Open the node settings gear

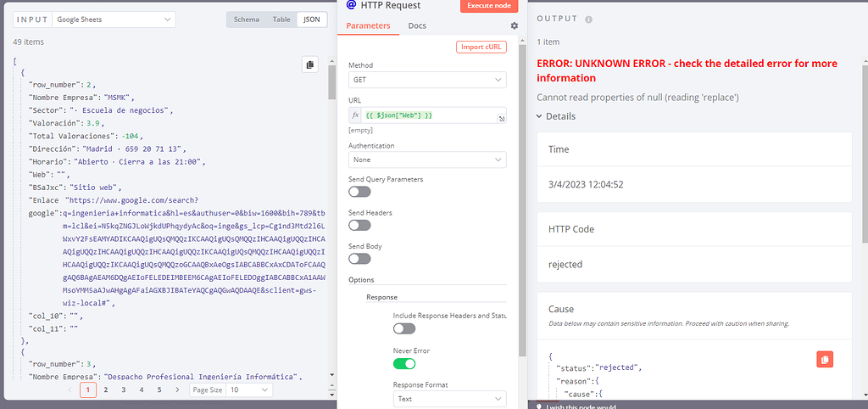[514, 26]
